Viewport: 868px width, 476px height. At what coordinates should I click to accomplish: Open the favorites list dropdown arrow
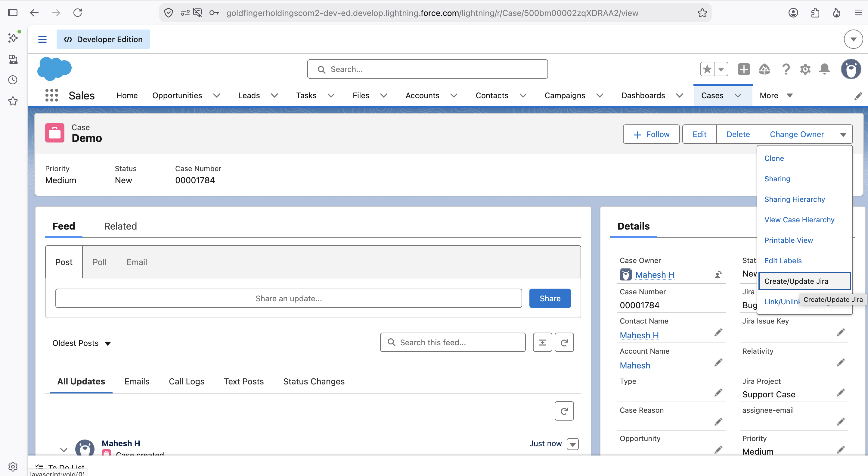721,69
